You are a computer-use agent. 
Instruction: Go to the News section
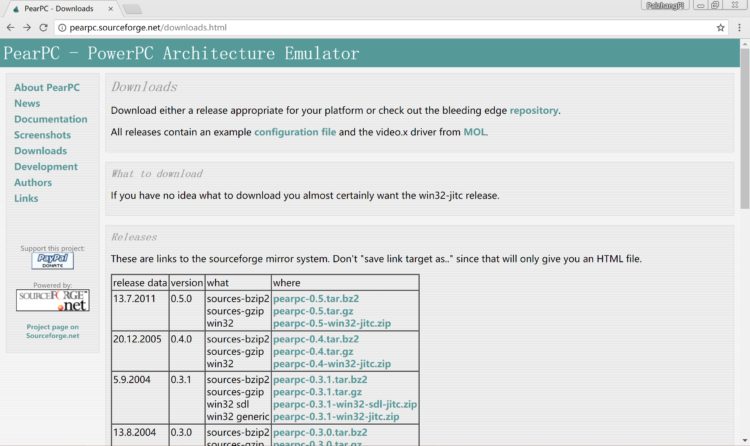[x=27, y=103]
